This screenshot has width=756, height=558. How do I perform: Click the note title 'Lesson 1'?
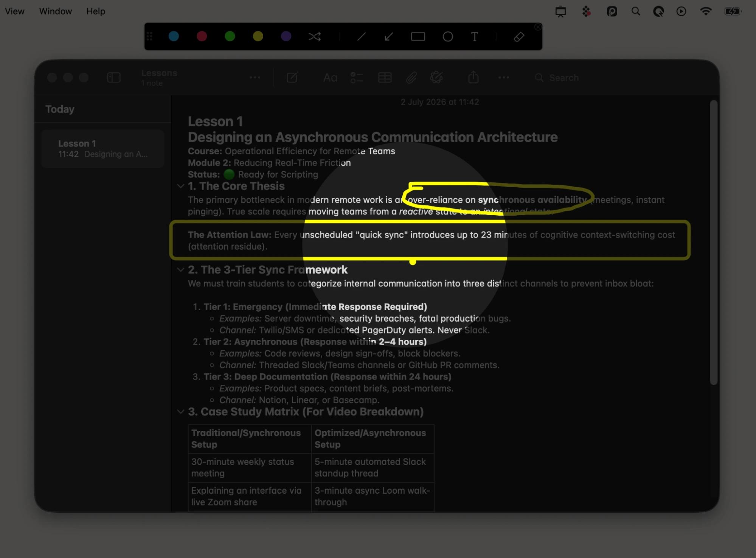click(215, 121)
